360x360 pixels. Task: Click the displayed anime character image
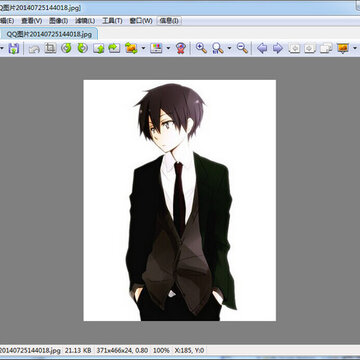point(180,200)
